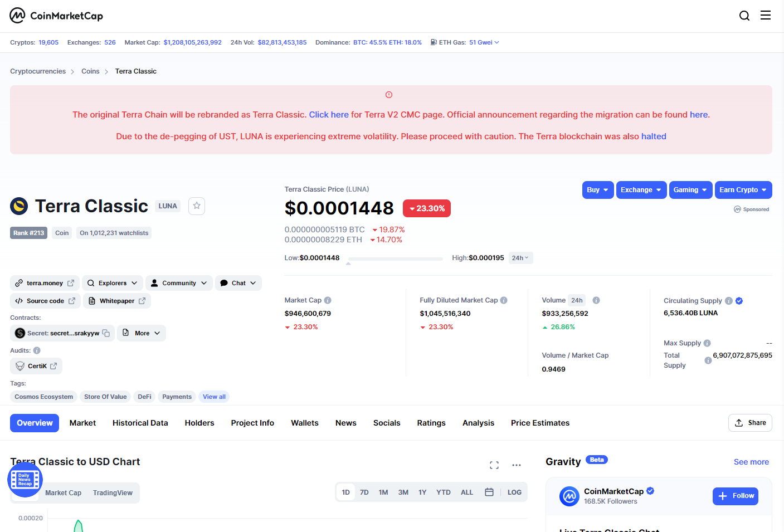Screen dimensions: 784x532
Task: Open the chart calendar date picker
Action: click(x=489, y=492)
